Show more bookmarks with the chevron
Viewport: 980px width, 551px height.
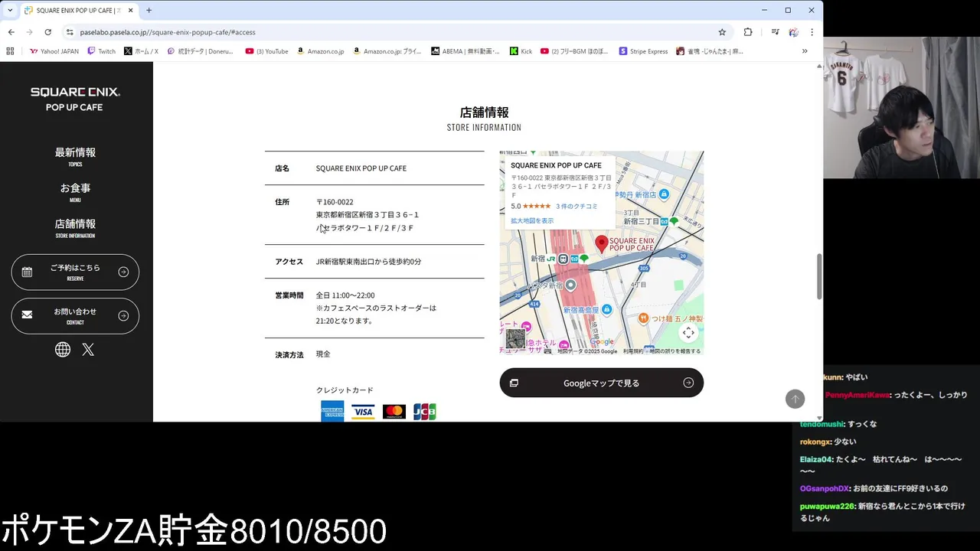pos(805,51)
